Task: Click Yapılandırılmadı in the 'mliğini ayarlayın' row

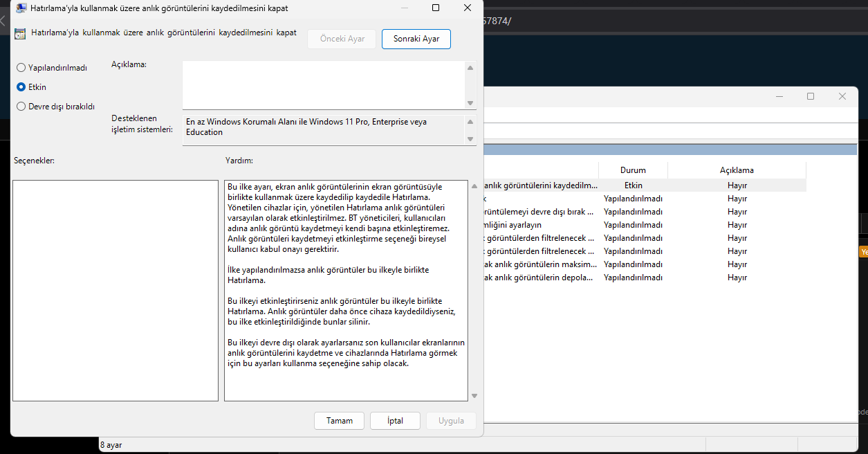Action: pos(633,225)
